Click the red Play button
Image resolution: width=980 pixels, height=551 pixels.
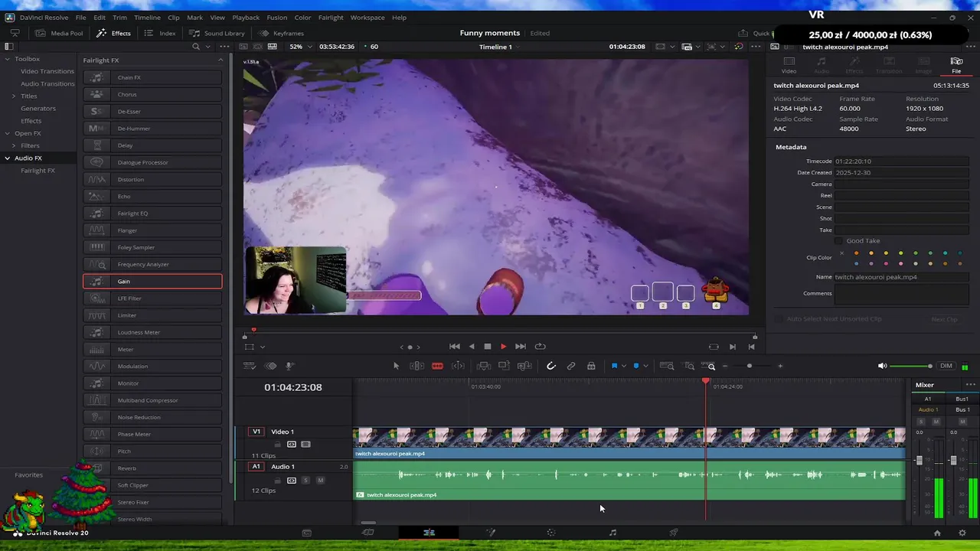pos(503,346)
